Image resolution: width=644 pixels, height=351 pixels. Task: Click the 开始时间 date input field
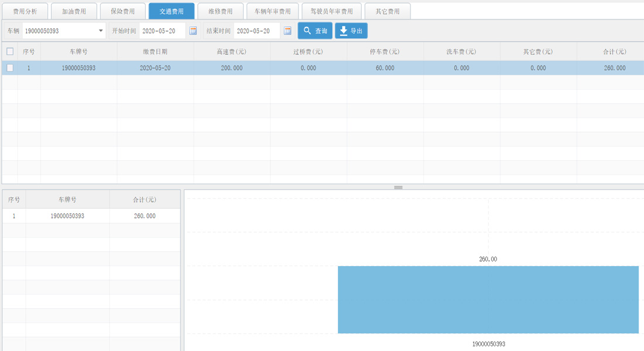coord(162,31)
